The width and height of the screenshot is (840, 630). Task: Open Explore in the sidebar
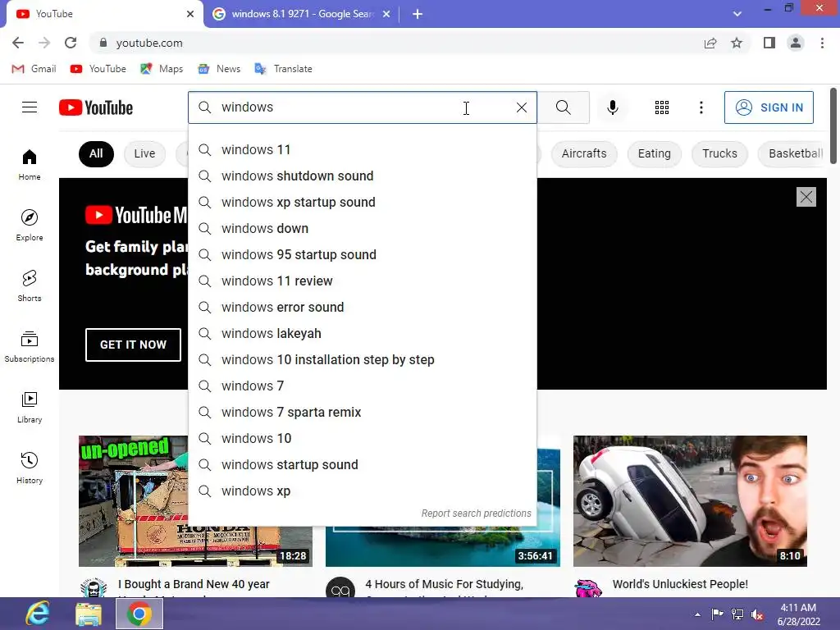click(30, 225)
